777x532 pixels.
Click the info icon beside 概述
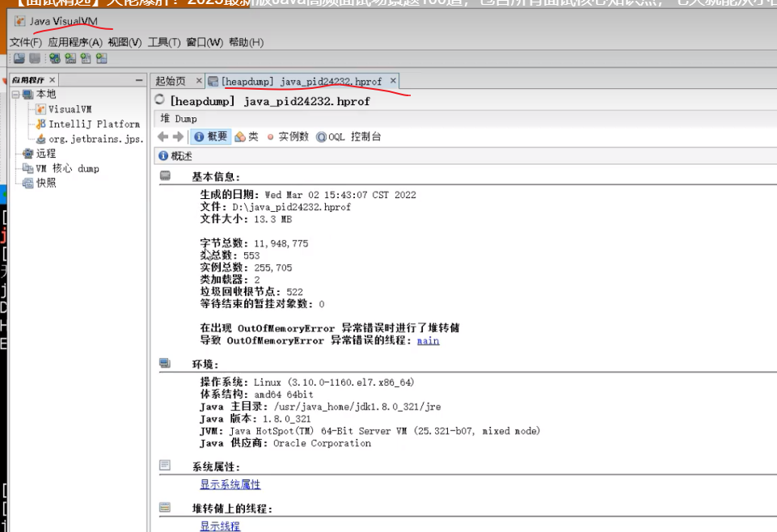tap(163, 156)
